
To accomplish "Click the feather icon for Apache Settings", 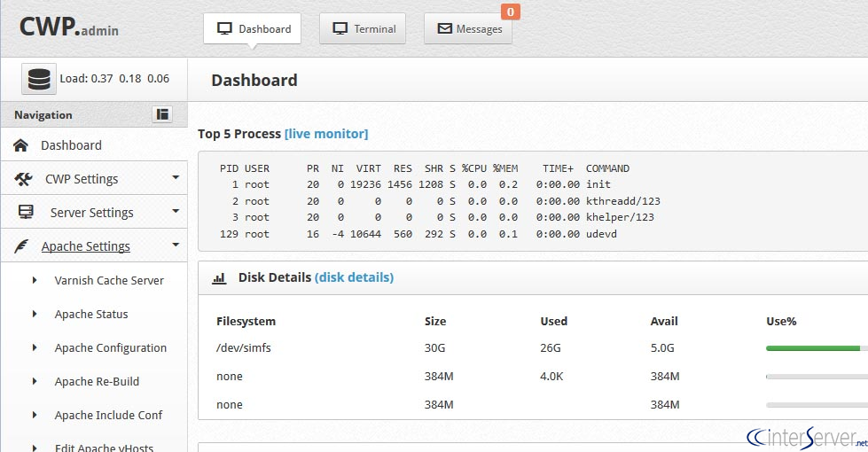I will tap(21, 246).
